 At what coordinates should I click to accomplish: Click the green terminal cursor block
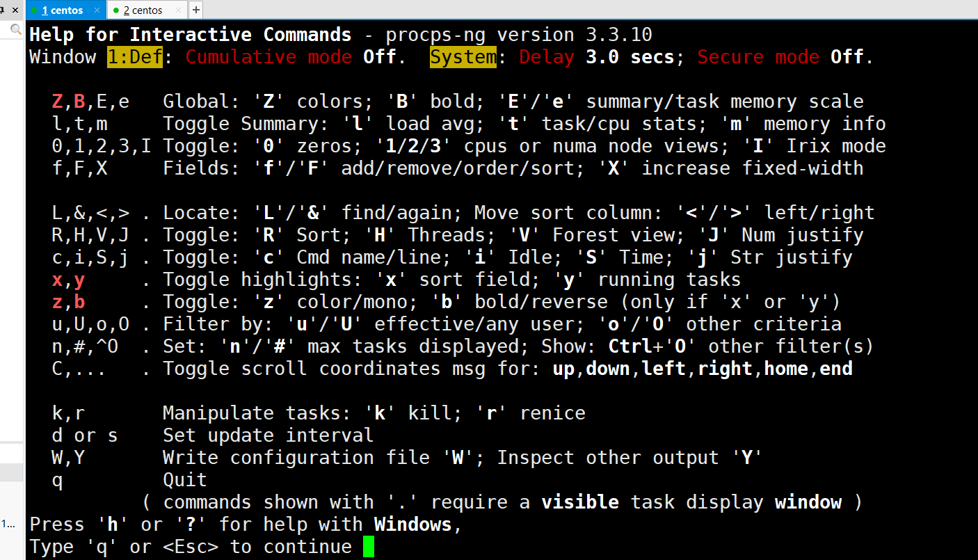(x=369, y=547)
